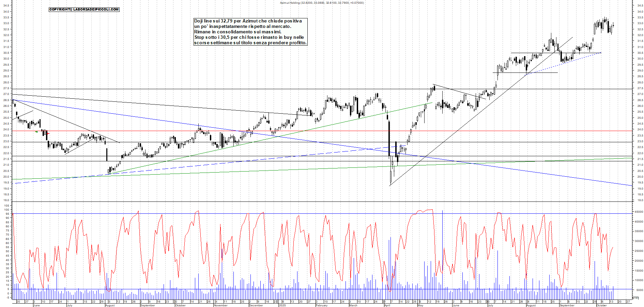Viewport: 644px width, 307px height.
Task: Click the November label on time axis
Action: tap(220, 305)
